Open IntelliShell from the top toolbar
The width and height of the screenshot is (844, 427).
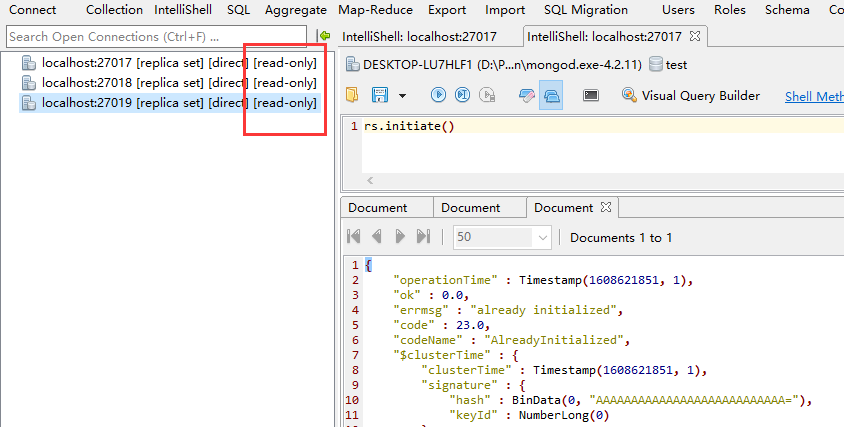183,10
